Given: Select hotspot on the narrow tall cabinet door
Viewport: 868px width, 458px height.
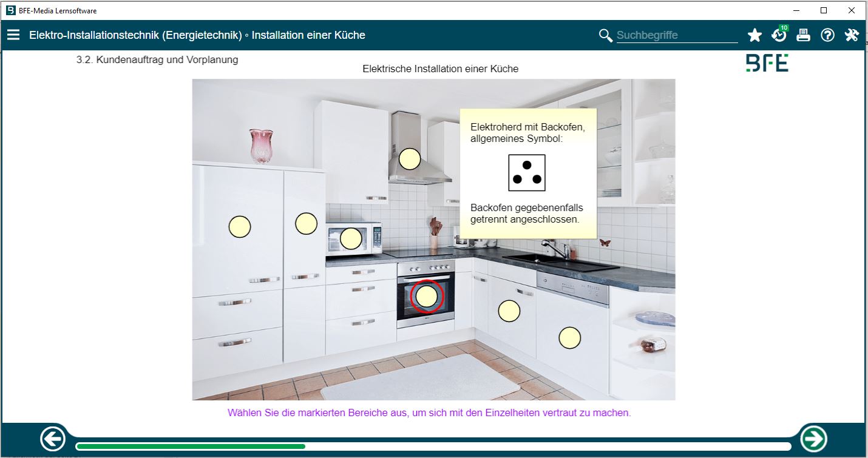Looking at the screenshot, I should click(306, 223).
